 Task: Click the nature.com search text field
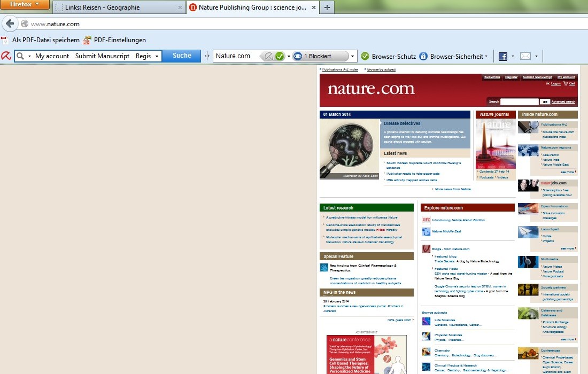520,102
